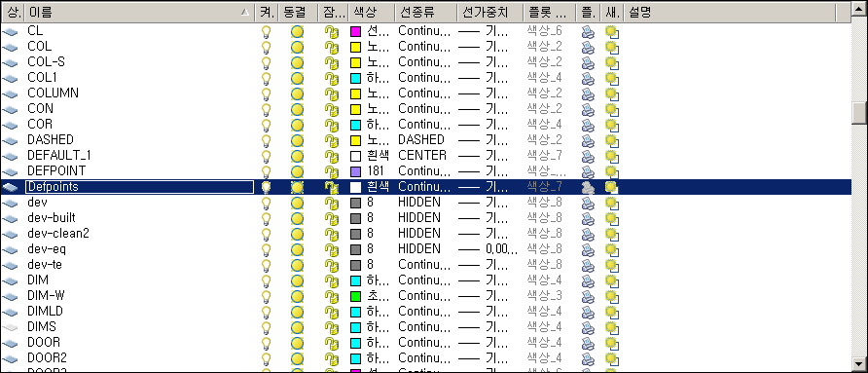Toggle the no-plot printer icon for Defpoints

point(588,187)
